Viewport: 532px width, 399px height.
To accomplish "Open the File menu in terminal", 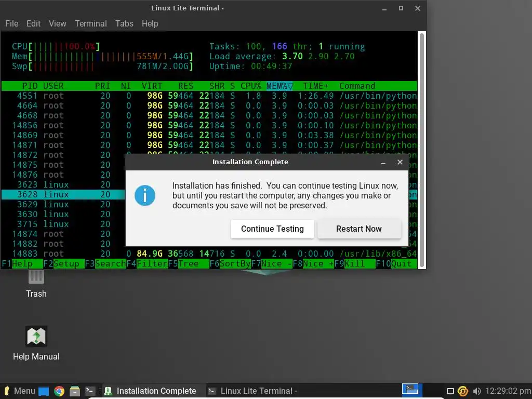I will [11, 23].
